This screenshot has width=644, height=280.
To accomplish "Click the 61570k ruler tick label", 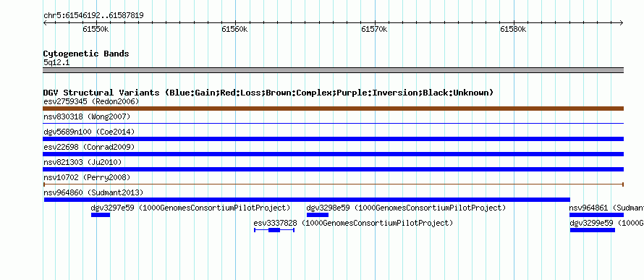I will coord(374,29).
